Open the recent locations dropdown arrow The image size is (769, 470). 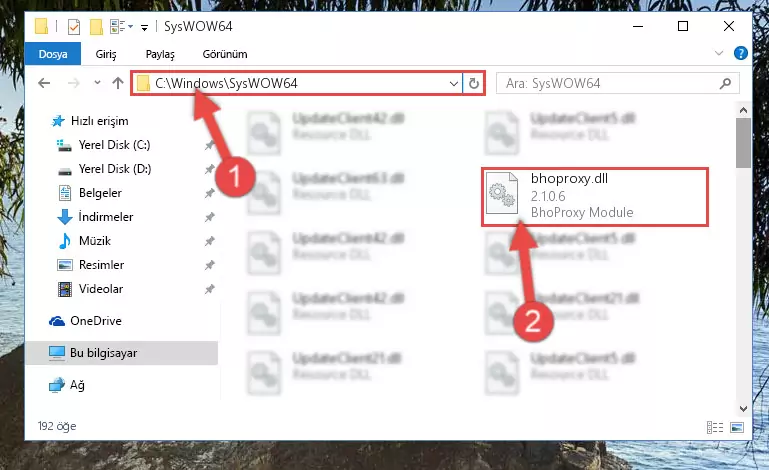[x=98, y=83]
